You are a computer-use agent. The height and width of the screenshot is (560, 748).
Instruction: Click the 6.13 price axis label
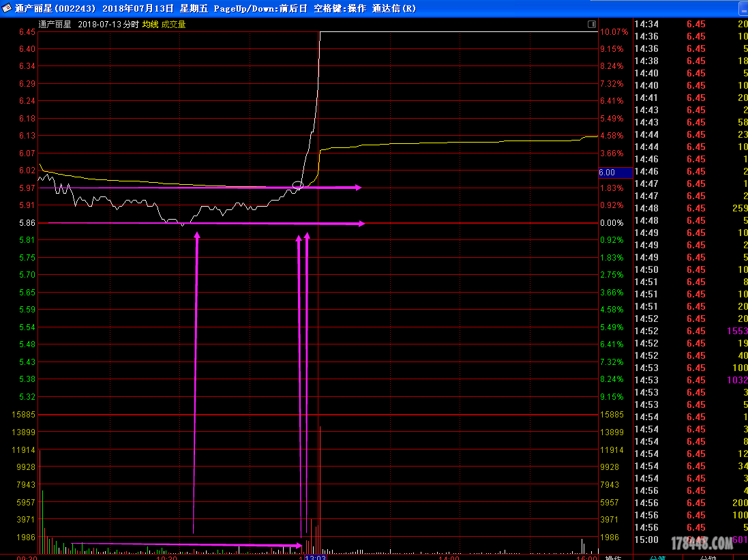click(27, 136)
